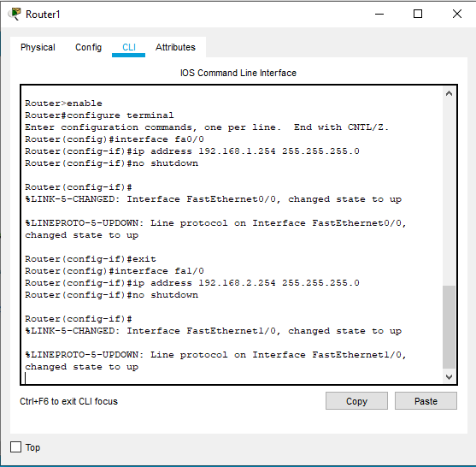This screenshot has height=467, width=476.
Task: Close the Router1 window
Action: coord(457,14)
